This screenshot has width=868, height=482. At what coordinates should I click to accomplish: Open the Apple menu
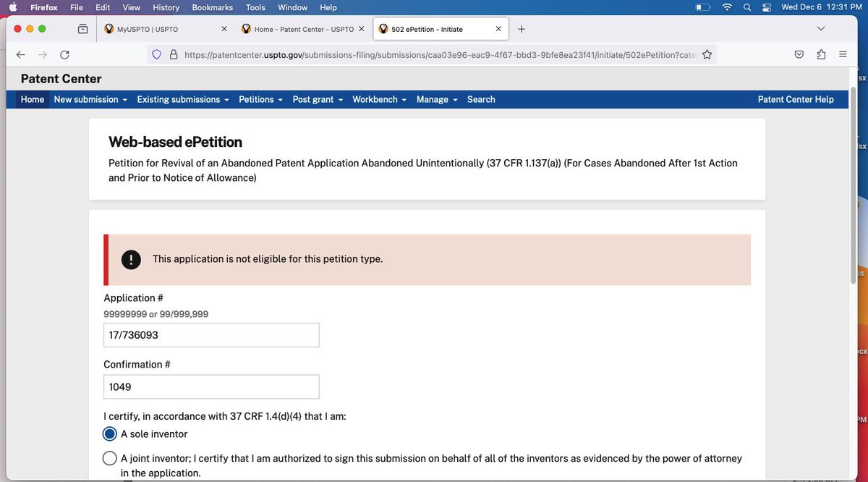tap(12, 7)
